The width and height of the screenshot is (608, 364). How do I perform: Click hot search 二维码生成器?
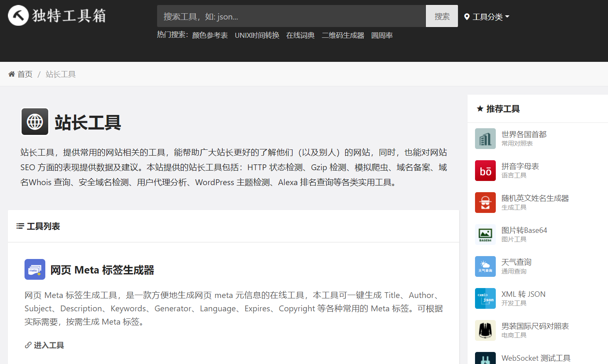click(x=343, y=35)
